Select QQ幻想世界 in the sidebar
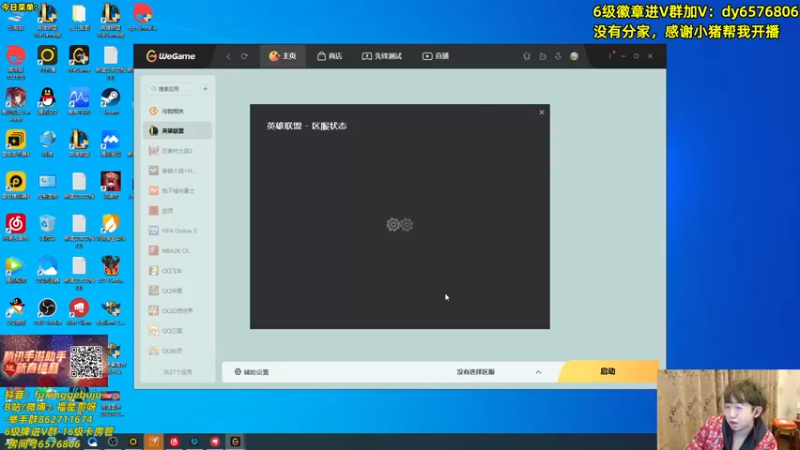800x450 pixels. (x=178, y=311)
